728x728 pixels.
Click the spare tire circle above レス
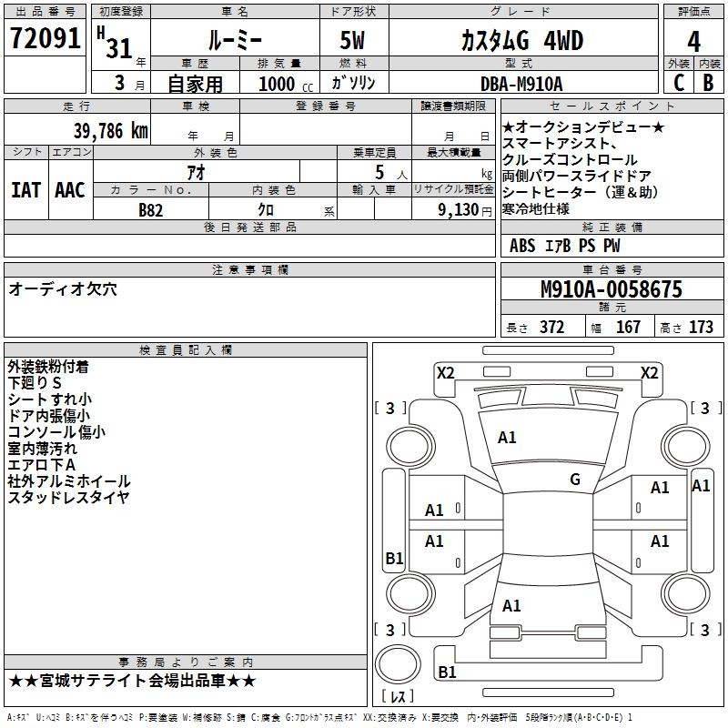pos(398,664)
